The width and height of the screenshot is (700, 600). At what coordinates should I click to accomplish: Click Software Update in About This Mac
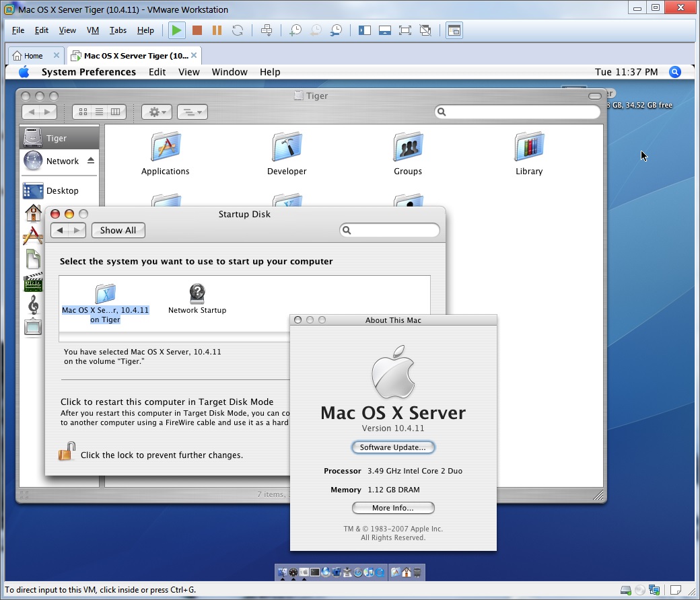(x=393, y=447)
